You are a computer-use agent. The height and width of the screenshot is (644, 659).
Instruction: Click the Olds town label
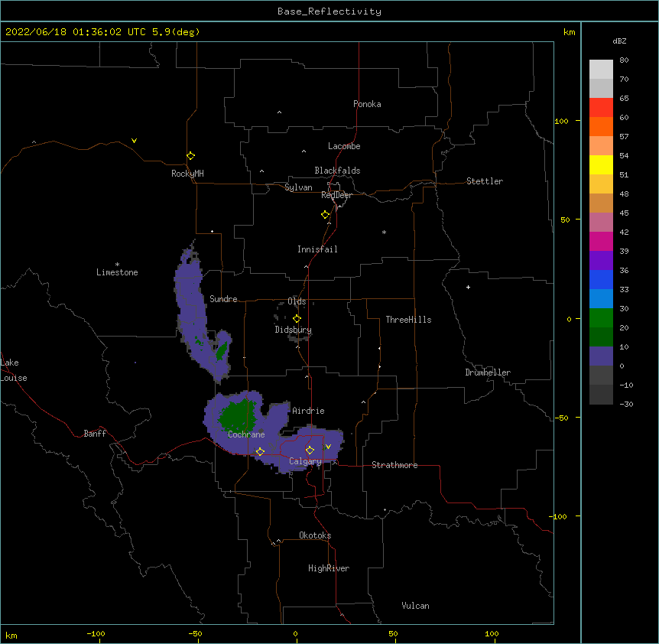tap(297, 301)
